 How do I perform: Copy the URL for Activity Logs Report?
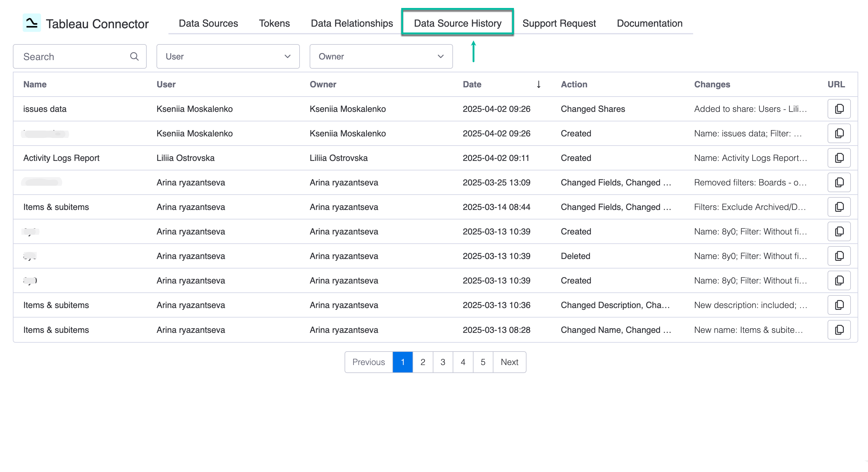click(x=839, y=158)
